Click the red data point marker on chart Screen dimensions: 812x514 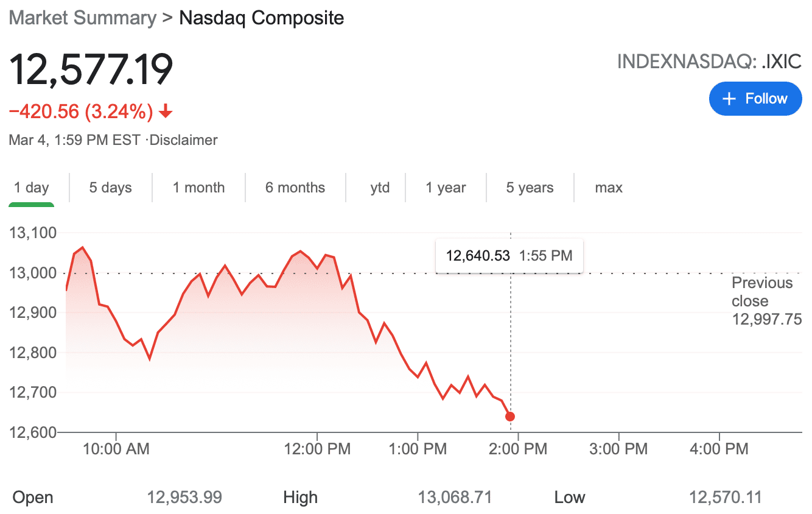tap(510, 416)
